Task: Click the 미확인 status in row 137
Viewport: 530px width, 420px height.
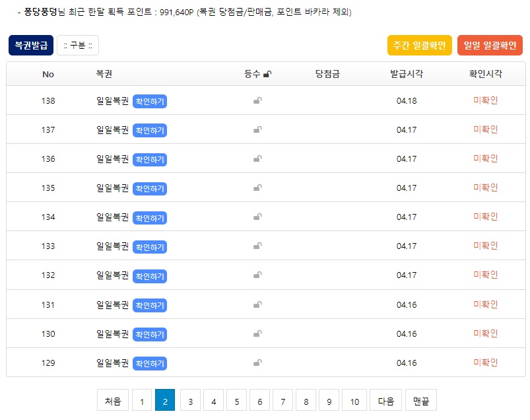Action: click(x=485, y=129)
